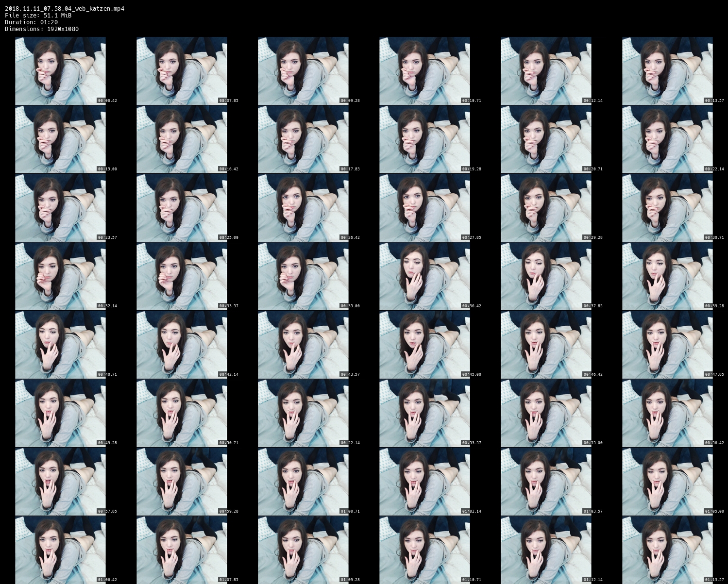The image size is (728, 584).
Task: Select the thumbnail stamped 00:12.14
Action: tap(546, 71)
